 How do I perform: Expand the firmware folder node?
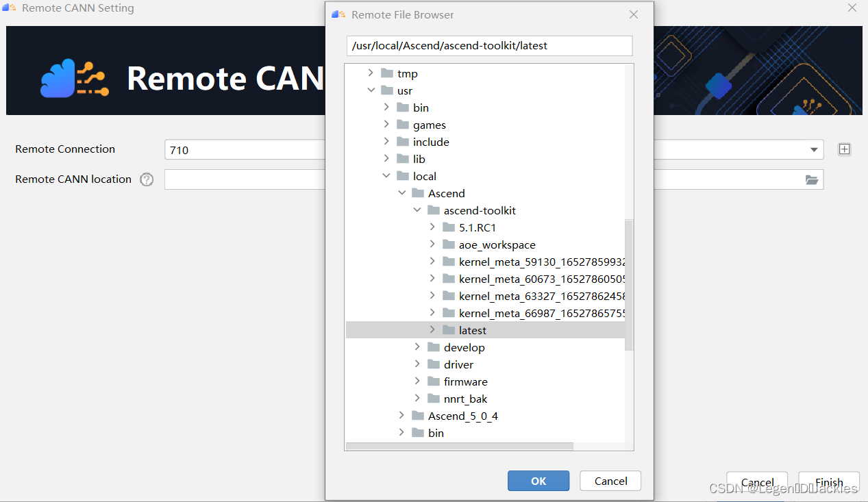pos(417,381)
